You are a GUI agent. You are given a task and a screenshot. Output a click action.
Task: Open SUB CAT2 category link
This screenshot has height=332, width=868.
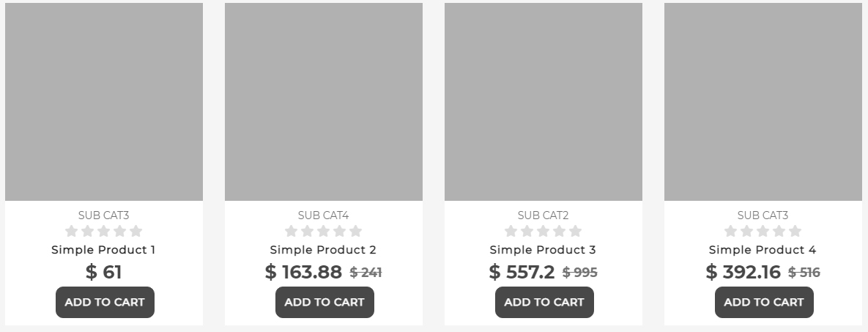click(x=543, y=215)
